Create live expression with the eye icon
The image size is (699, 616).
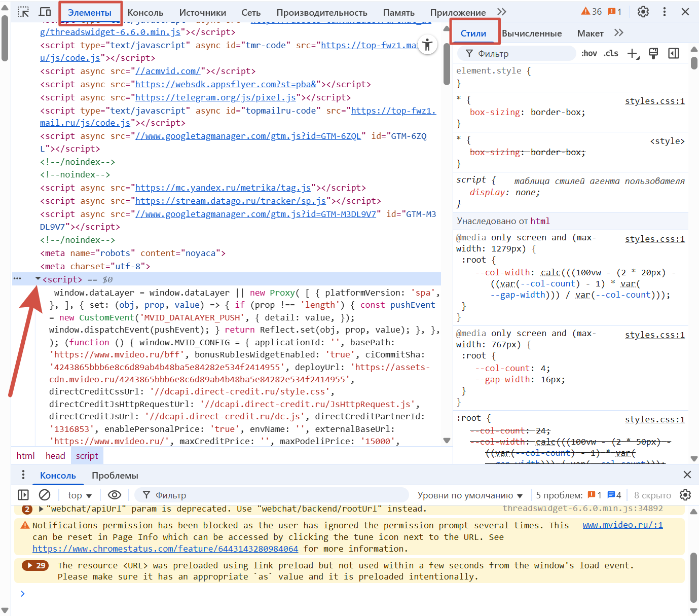[115, 495]
